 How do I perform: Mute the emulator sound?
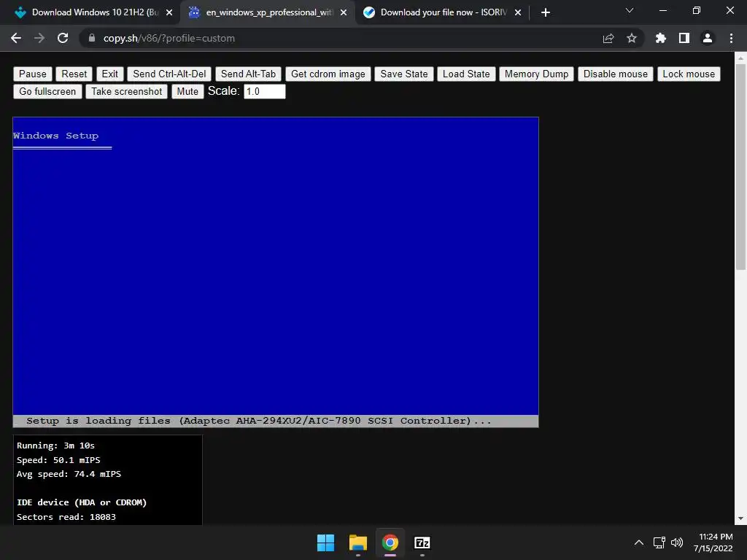187,91
